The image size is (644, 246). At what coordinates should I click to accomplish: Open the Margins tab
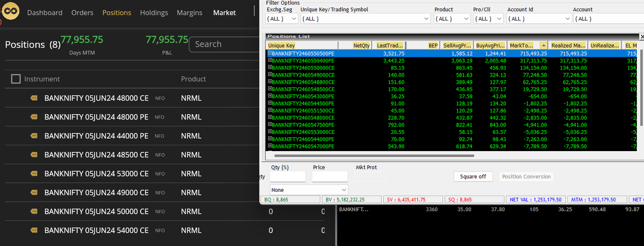click(x=191, y=12)
